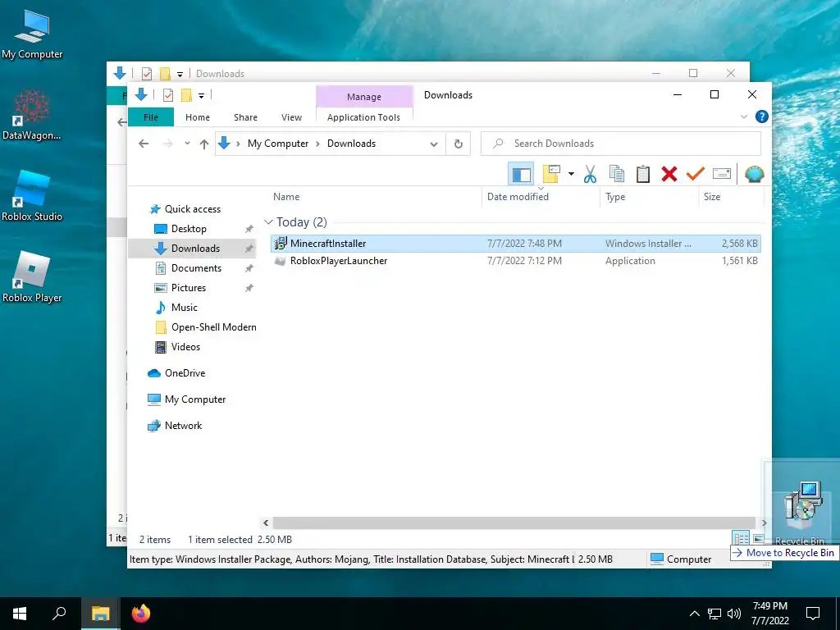Click My Computer in the address breadcrumb
This screenshot has width=840, height=630.
(x=278, y=144)
